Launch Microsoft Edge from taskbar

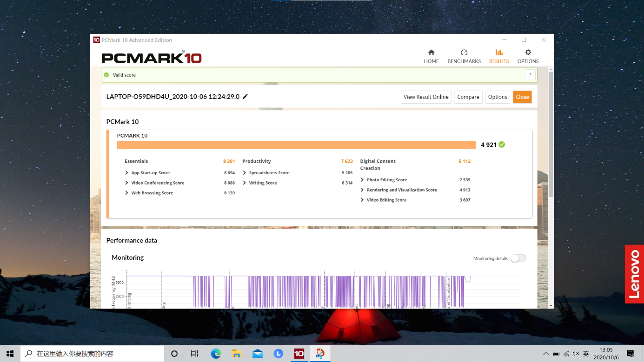click(x=216, y=354)
